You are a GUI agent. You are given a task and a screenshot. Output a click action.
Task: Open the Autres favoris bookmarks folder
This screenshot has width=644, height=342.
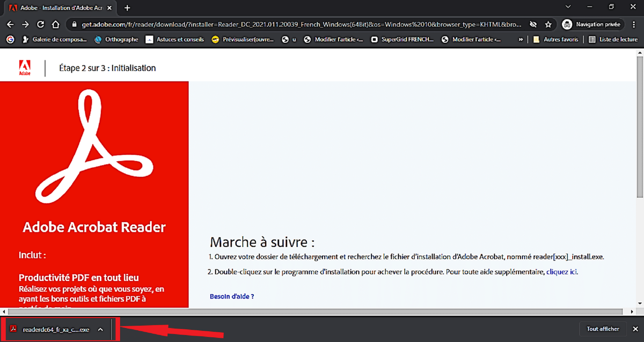pos(555,39)
